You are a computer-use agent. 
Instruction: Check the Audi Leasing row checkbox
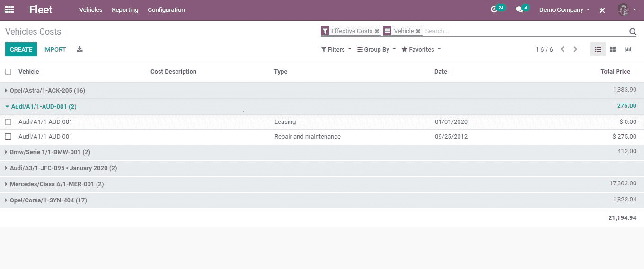[8, 122]
